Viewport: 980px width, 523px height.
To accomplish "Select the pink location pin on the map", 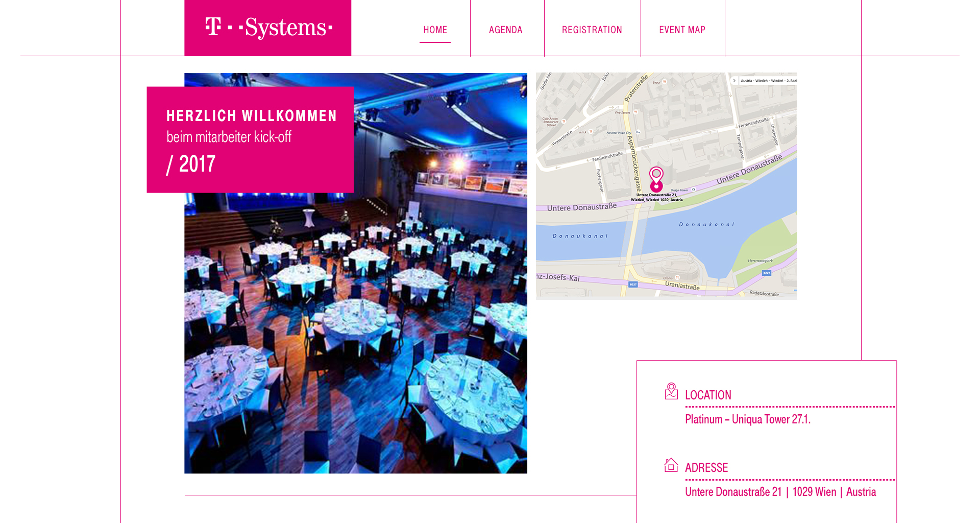I will (x=656, y=179).
